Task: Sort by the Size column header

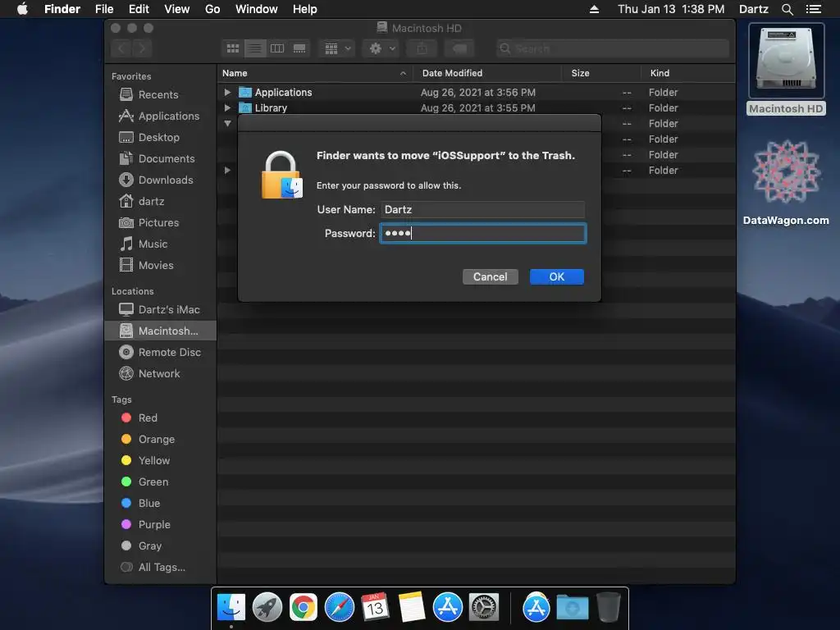Action: click(x=601, y=73)
